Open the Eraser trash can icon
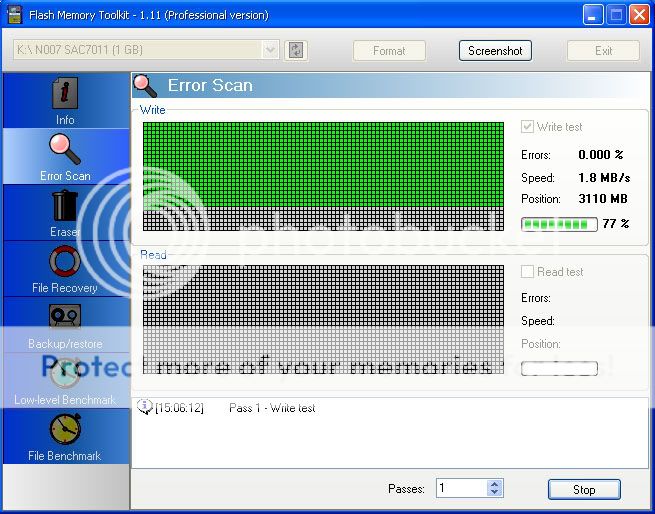Screen dimensions: 655x514 [x=65, y=207]
